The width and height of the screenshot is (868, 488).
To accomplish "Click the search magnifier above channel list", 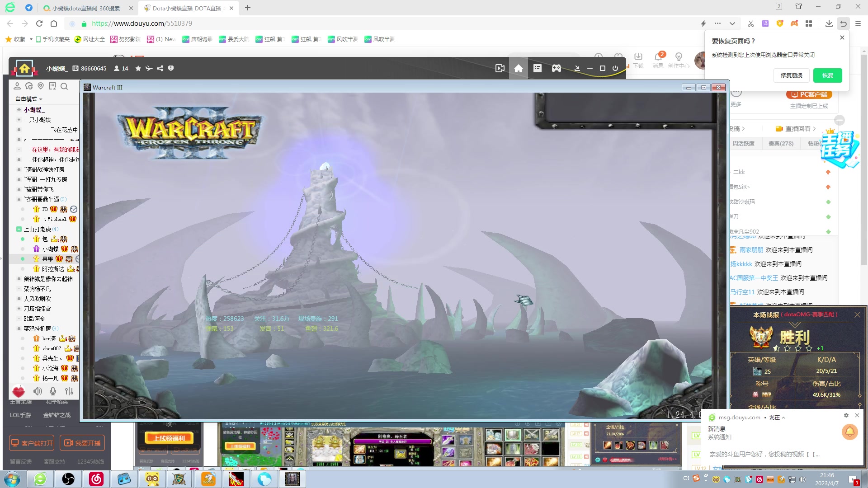I will click(64, 86).
